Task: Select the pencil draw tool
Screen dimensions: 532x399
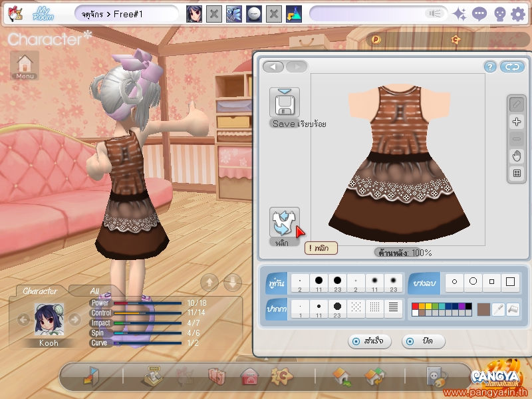Action: point(517,104)
